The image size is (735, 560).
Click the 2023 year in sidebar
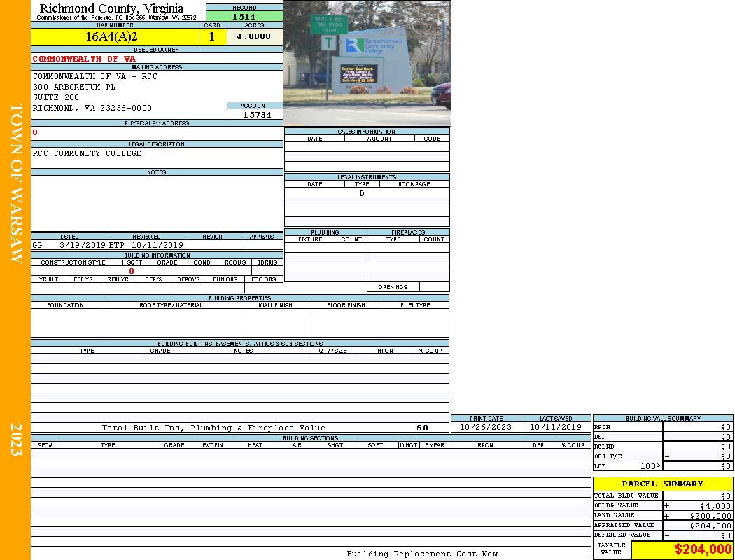(x=16, y=439)
